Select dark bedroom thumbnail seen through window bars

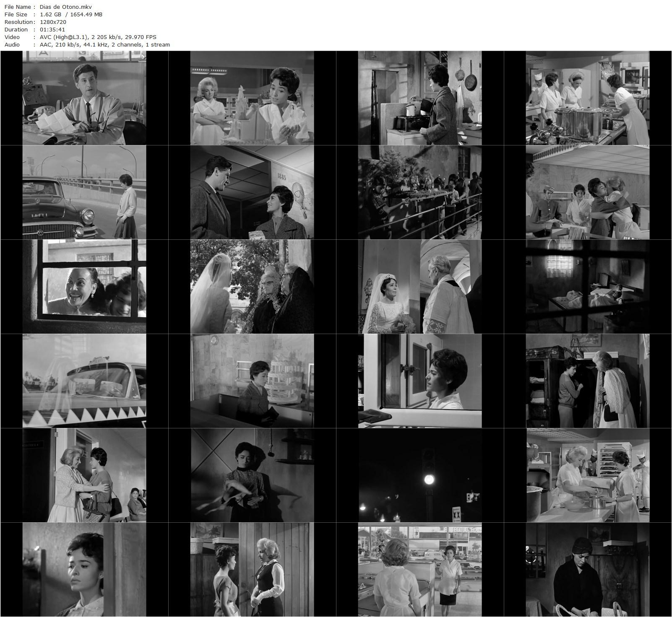[x=587, y=287]
